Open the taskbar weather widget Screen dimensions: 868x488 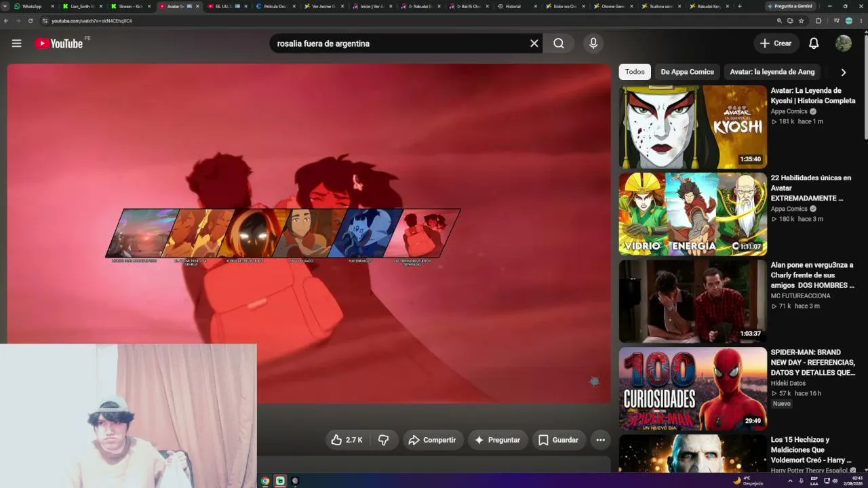[748, 481]
